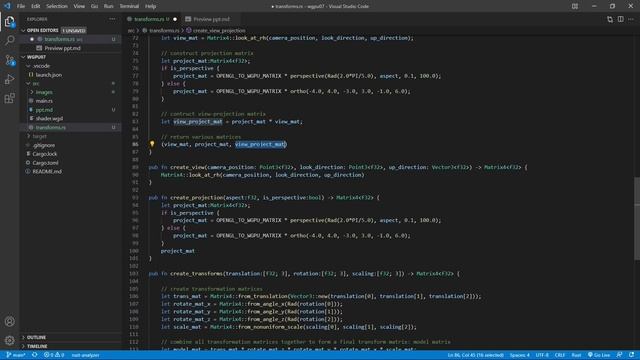Open the View menu
The height and width of the screenshot is (360, 640).
[x=79, y=6]
